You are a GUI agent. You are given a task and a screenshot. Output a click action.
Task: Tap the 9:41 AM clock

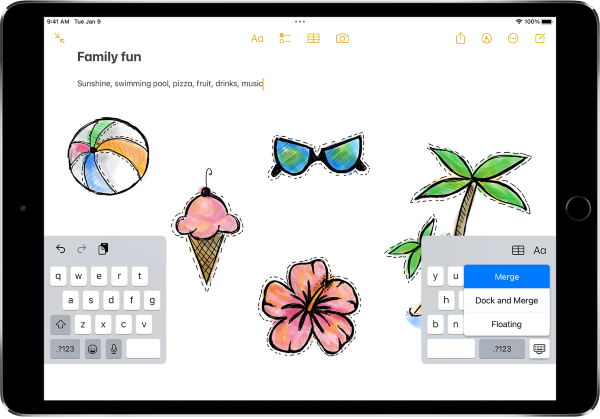(x=58, y=22)
